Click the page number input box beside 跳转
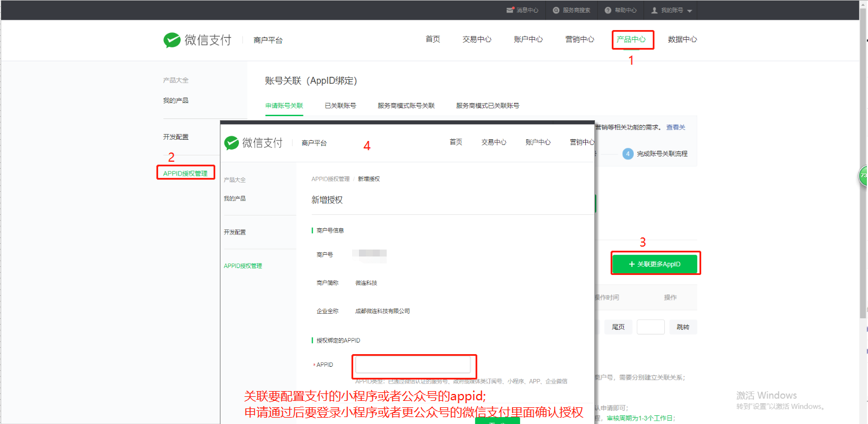868x424 pixels. (650, 327)
